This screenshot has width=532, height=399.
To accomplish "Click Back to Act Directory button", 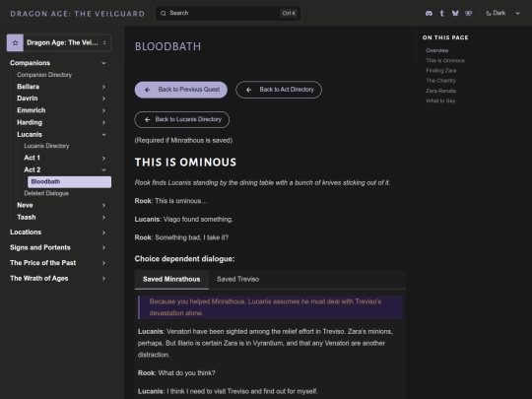I will pos(279,90).
